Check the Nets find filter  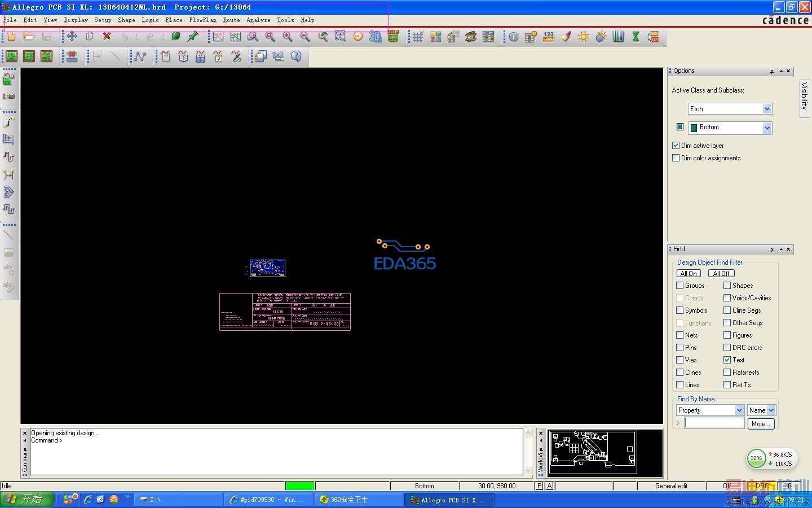(680, 335)
